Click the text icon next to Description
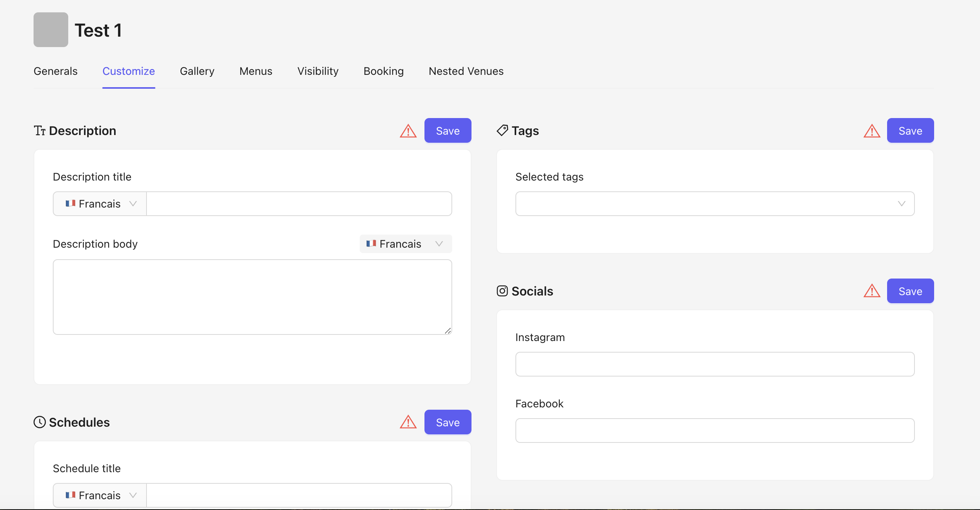This screenshot has width=980, height=510. point(40,131)
